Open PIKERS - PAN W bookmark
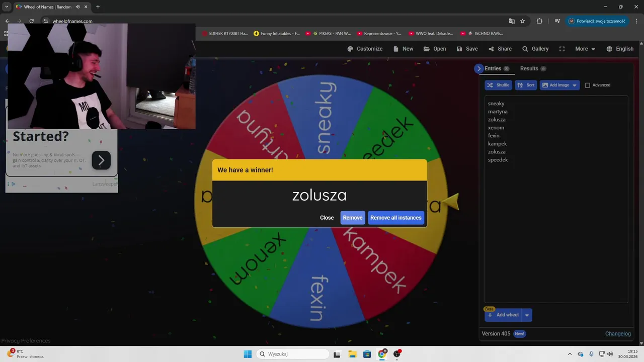 pos(328,34)
